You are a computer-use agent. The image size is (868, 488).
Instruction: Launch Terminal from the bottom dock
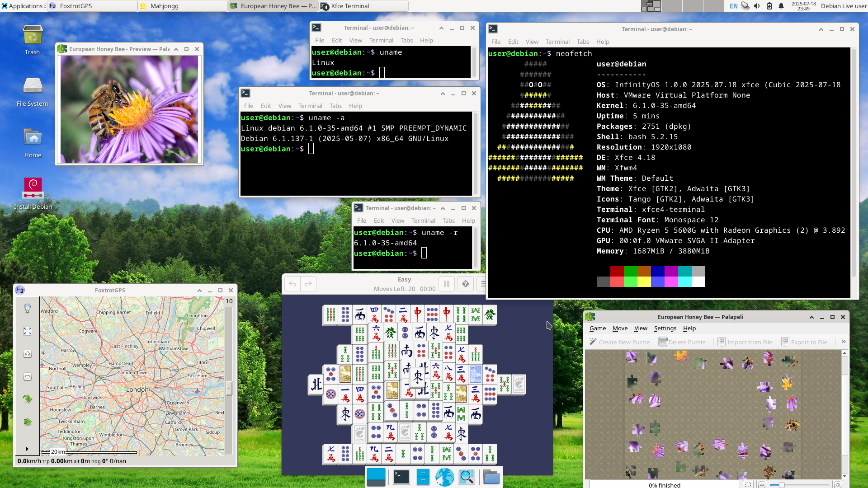click(x=401, y=477)
